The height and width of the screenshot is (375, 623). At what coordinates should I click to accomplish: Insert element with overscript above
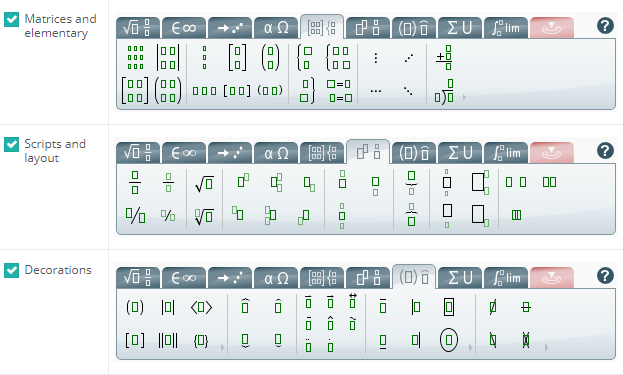coord(342,180)
